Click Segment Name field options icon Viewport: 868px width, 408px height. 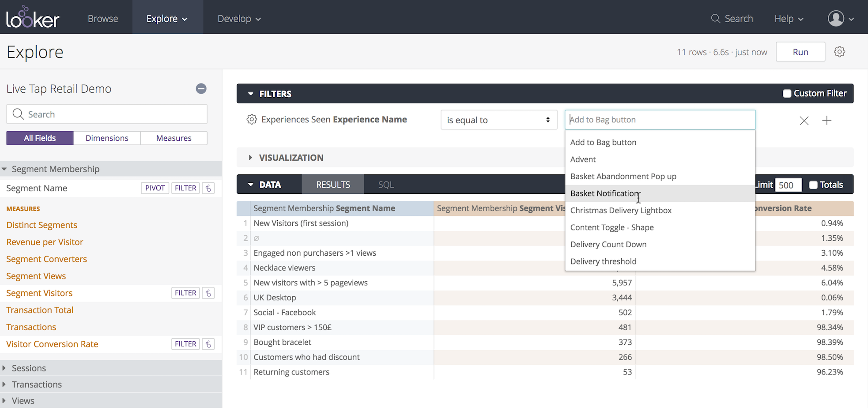pos(208,188)
